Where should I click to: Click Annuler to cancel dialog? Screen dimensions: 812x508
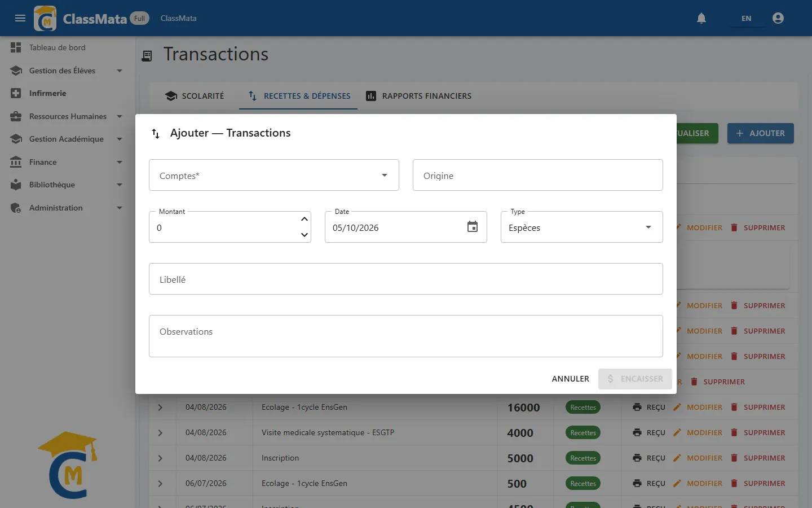[570, 379]
